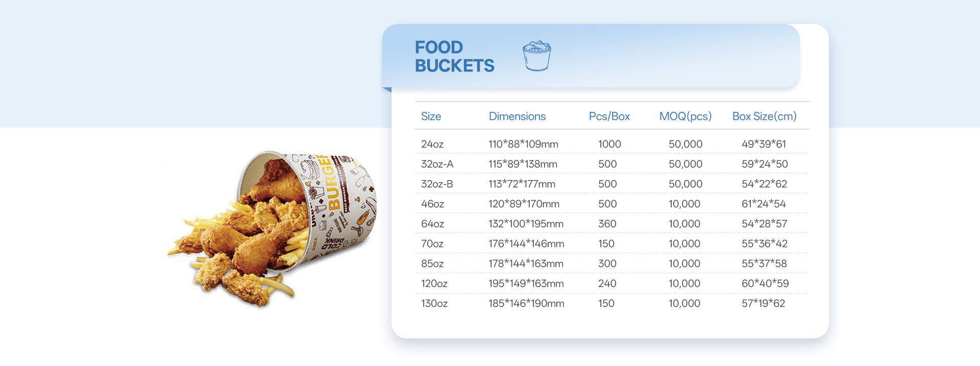Click the Pcs/Box column header

[609, 116]
